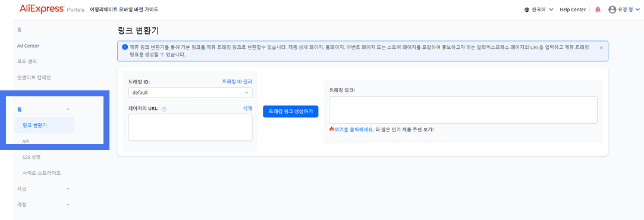Click the AliExpress Portals logo
644x220 pixels.
(52, 9)
